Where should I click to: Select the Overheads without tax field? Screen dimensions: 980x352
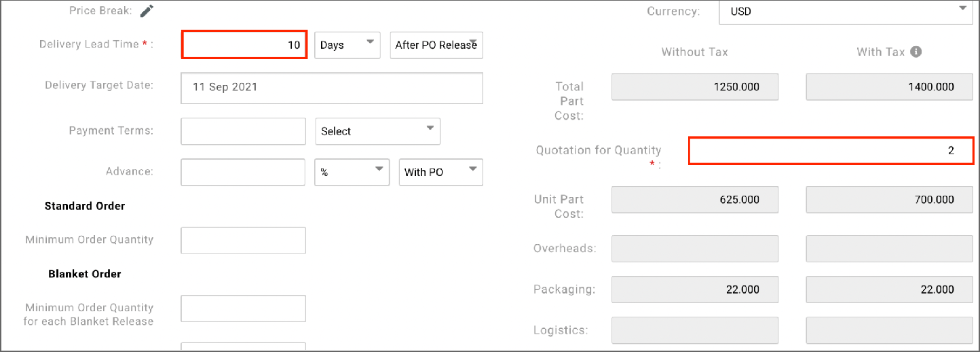coord(695,249)
